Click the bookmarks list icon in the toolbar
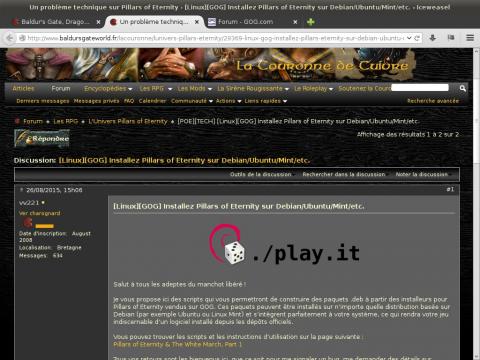480x360 pixels. point(451,38)
